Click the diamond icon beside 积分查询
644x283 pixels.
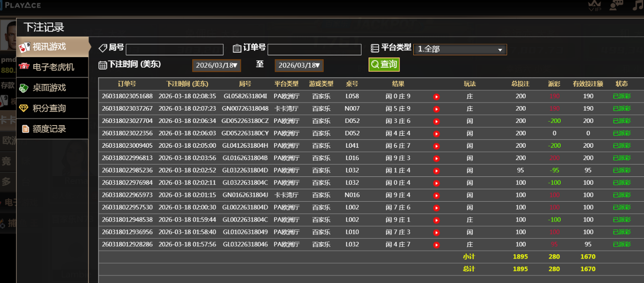coord(23,108)
